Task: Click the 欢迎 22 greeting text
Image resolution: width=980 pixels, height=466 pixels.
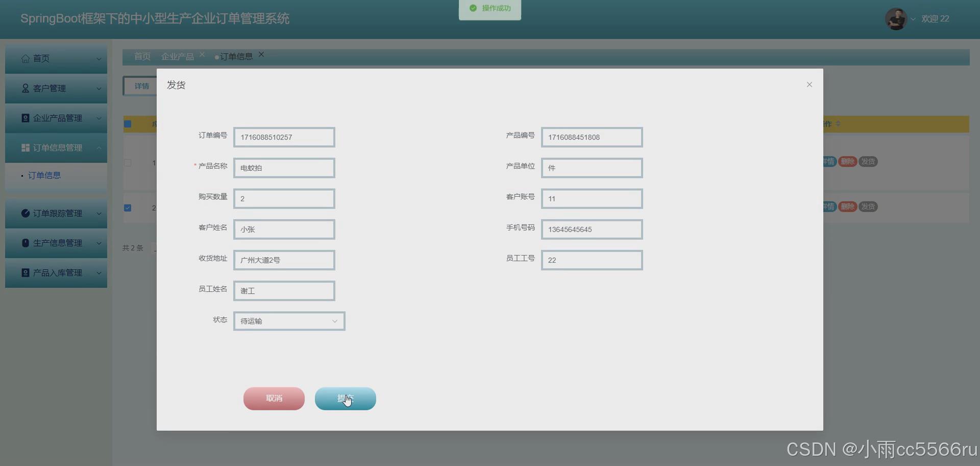Action: pos(935,19)
